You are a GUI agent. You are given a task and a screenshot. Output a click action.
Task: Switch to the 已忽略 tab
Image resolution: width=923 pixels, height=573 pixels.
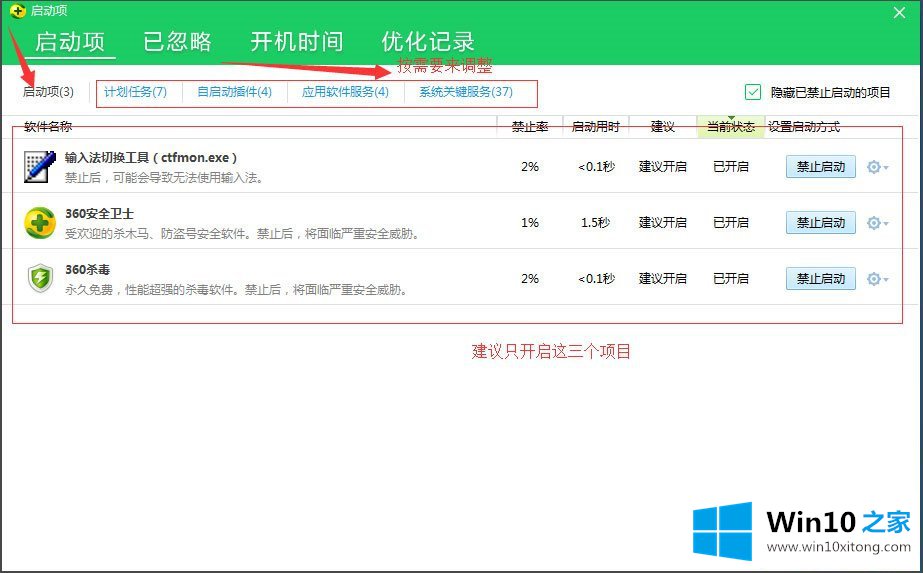point(177,42)
